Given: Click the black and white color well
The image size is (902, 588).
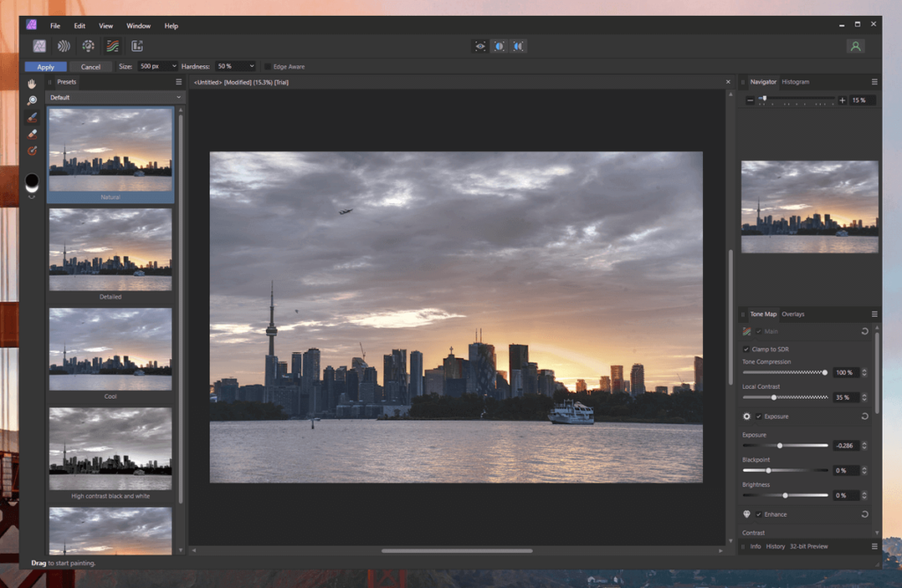Looking at the screenshot, I should point(32,183).
